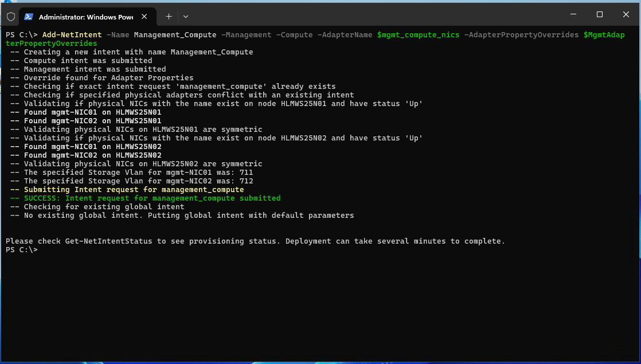Click the $mgmt_compute_nics variable in command

(418, 35)
